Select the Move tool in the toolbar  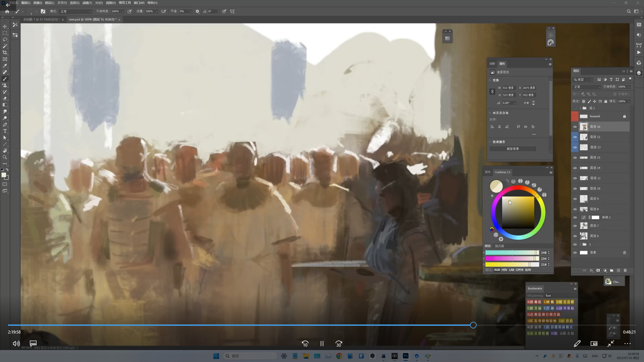click(5, 26)
